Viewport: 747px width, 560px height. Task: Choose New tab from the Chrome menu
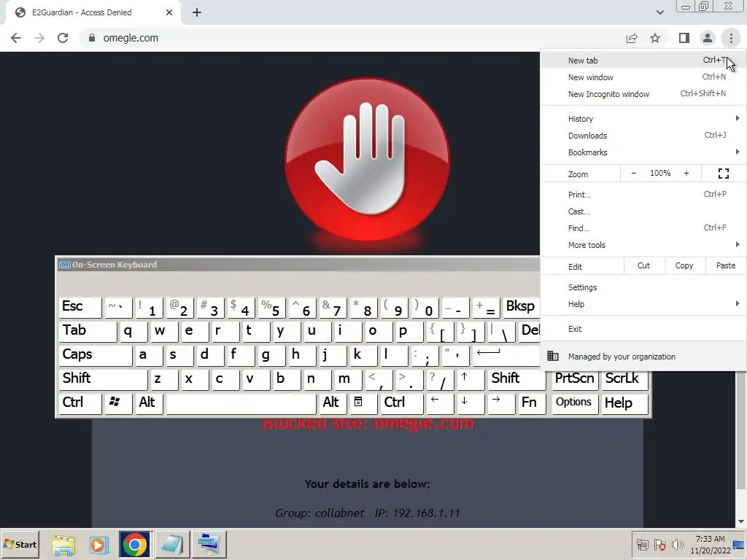[x=643, y=61]
